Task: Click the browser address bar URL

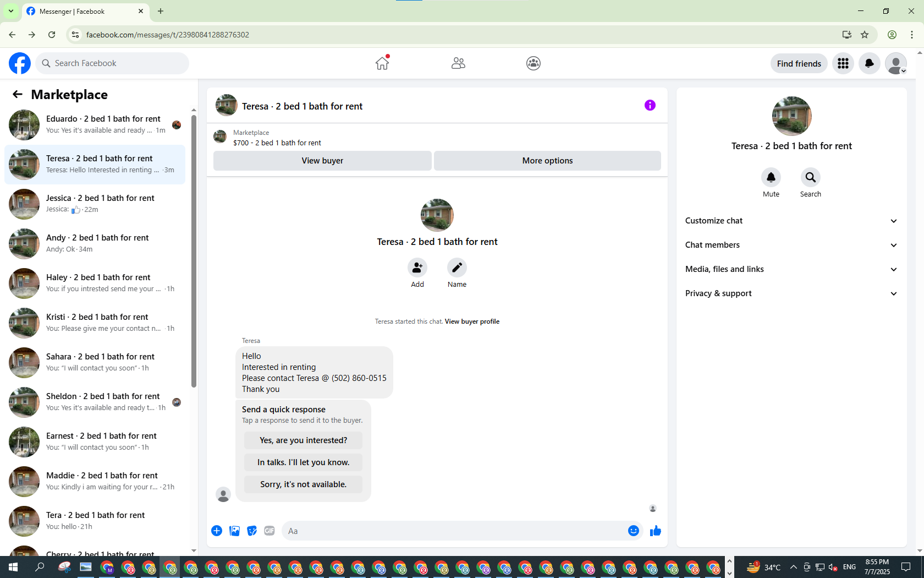Action: point(168,35)
